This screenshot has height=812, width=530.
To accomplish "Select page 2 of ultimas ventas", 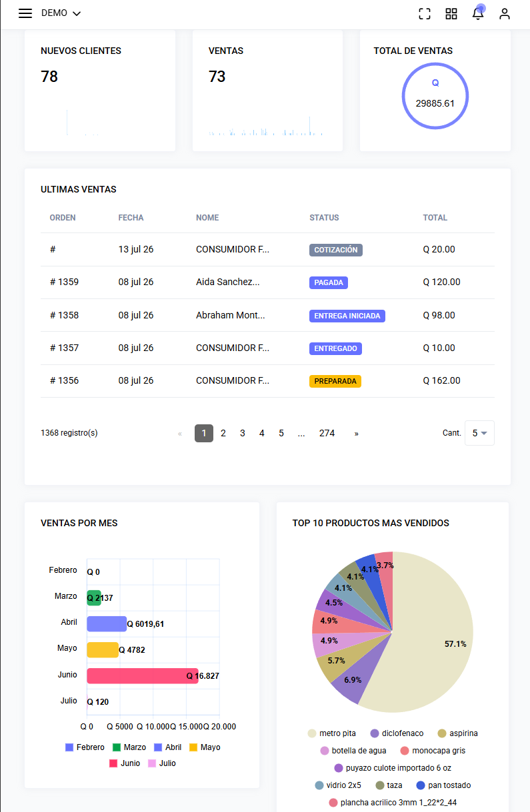I will 223,434.
